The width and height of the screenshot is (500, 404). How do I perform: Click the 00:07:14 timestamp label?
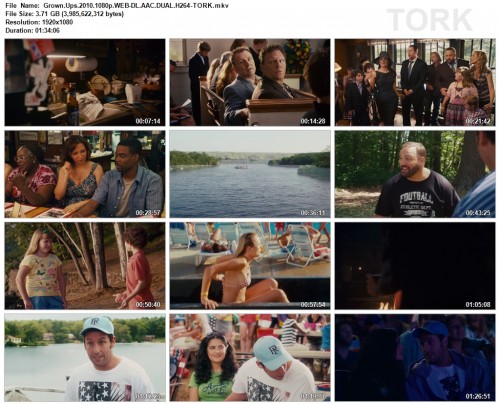tap(148, 121)
